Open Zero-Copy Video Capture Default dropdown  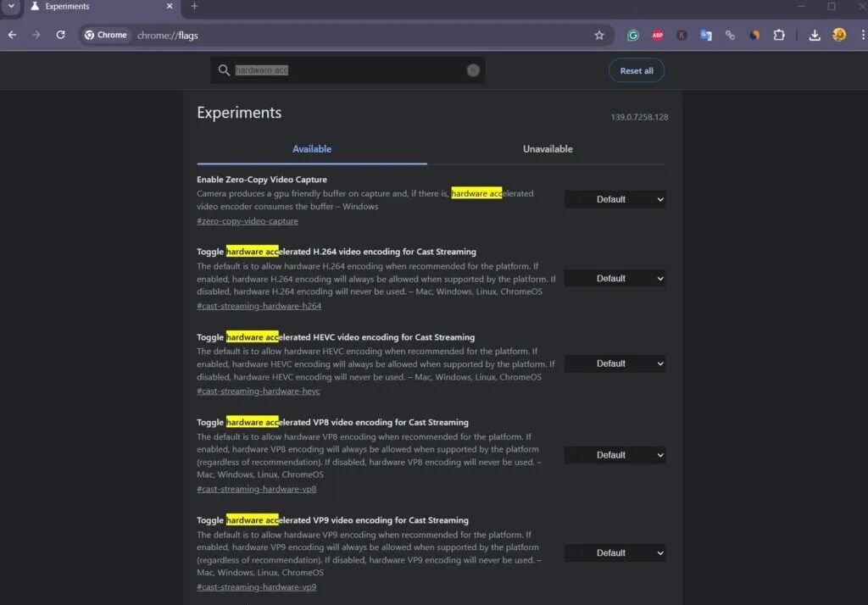(615, 199)
